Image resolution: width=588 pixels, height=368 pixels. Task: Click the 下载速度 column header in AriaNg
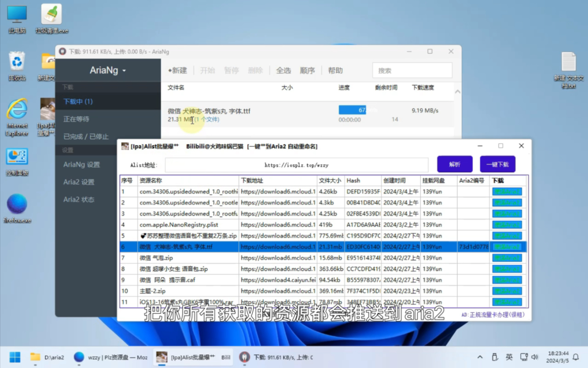423,88
